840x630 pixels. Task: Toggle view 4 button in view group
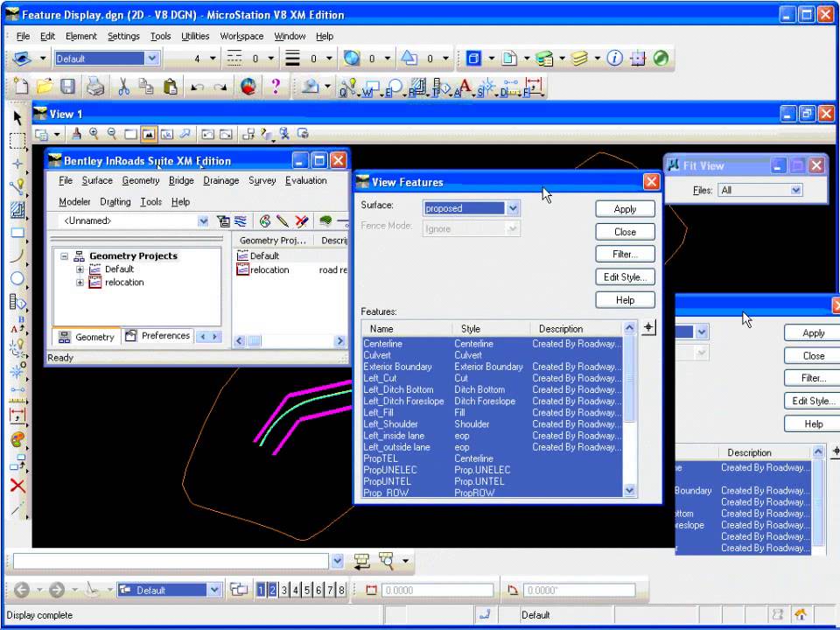coord(295,590)
